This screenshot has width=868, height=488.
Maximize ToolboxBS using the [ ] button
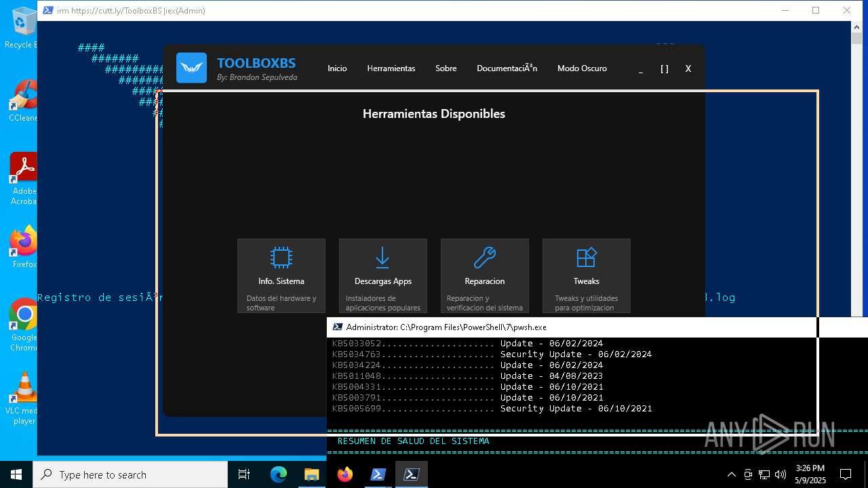pos(665,68)
